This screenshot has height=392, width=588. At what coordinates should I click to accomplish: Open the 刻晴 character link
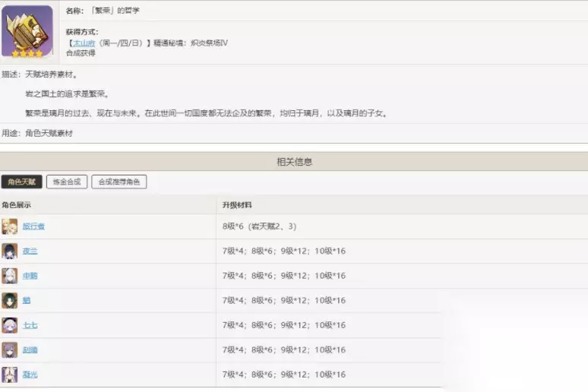coord(30,350)
